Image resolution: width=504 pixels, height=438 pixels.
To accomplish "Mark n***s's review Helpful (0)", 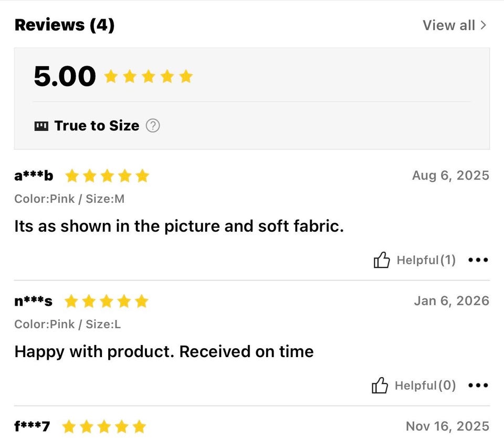I will point(425,385).
